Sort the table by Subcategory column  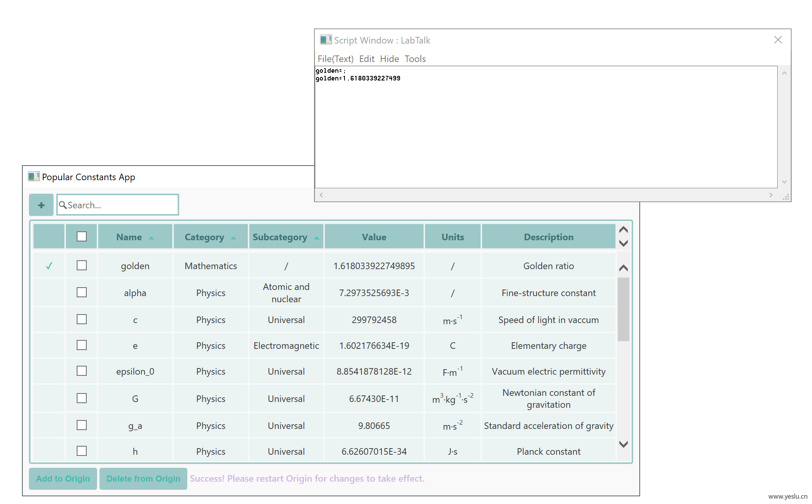point(286,237)
